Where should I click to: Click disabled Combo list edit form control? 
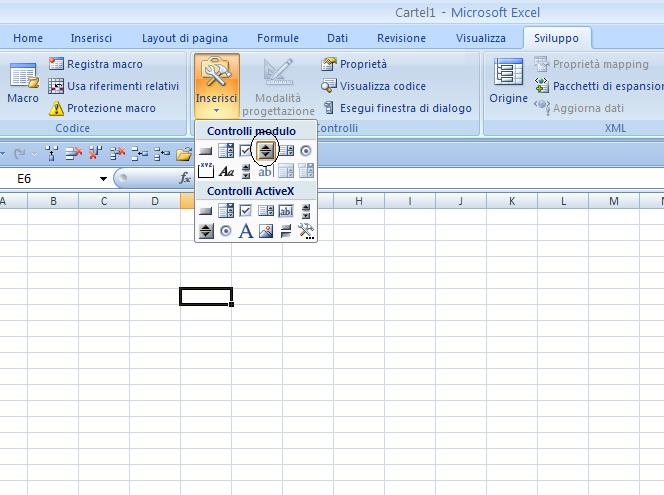286,171
